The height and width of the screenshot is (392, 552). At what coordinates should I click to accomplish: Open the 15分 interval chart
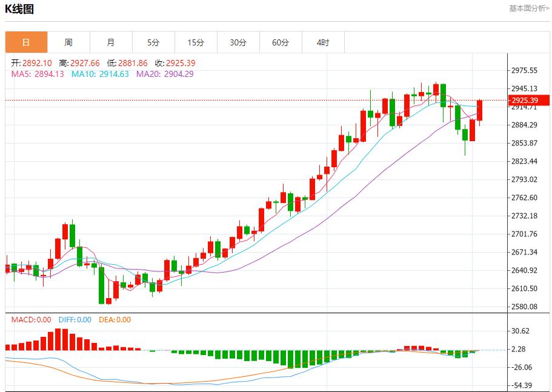pyautogui.click(x=196, y=42)
